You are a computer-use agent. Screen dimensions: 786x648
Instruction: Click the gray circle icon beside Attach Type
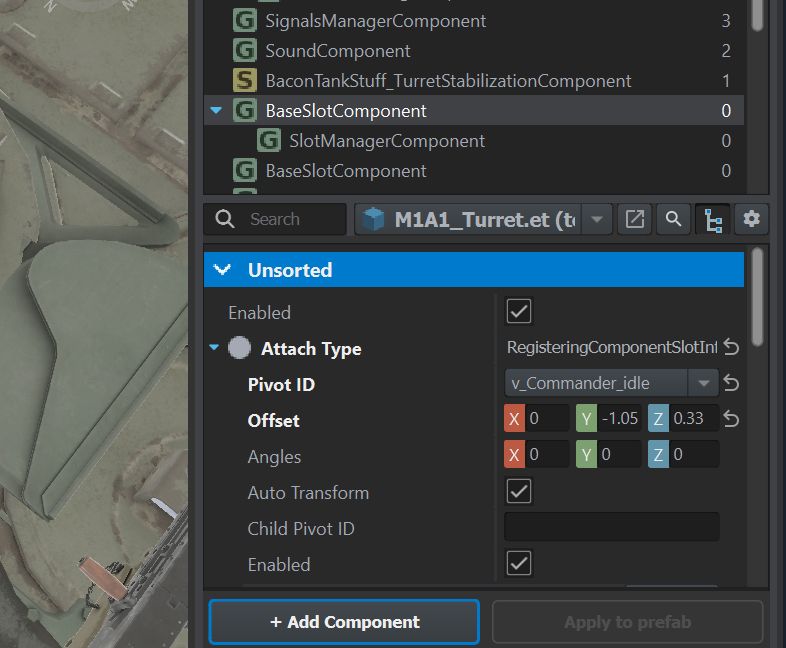239,348
